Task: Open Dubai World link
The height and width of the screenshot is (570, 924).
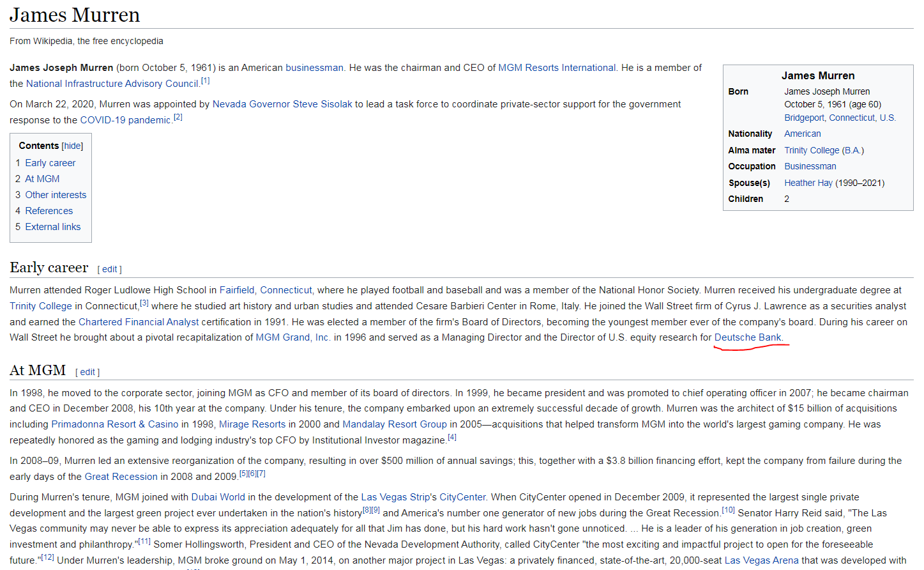Action: tap(218, 497)
